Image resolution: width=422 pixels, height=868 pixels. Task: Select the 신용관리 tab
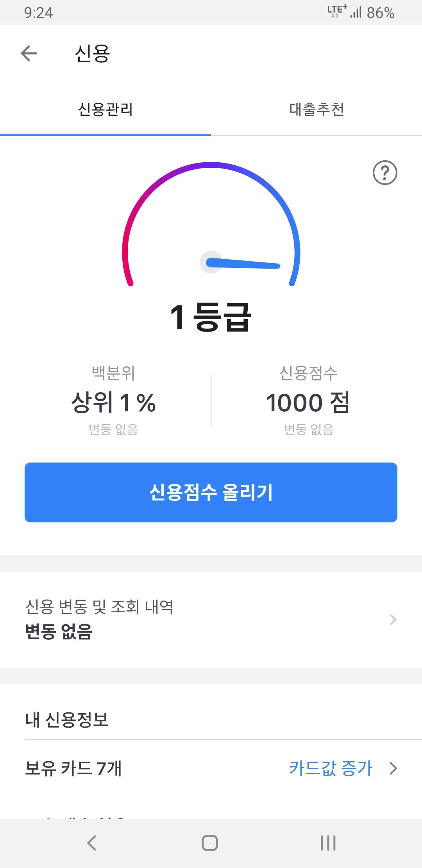point(105,109)
